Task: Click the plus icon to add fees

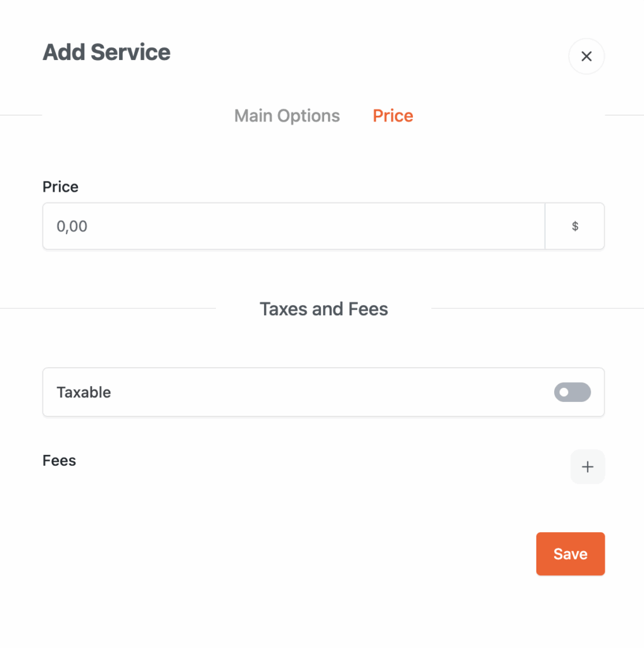Action: pos(588,467)
